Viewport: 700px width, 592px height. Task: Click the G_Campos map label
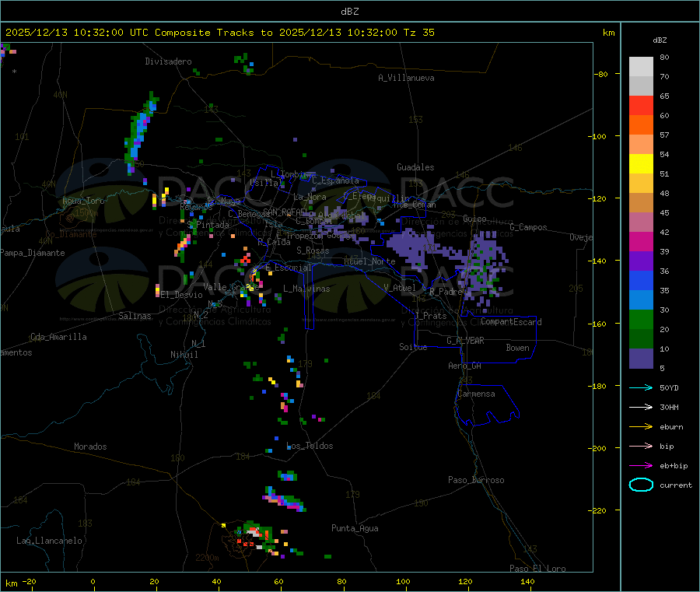(529, 227)
